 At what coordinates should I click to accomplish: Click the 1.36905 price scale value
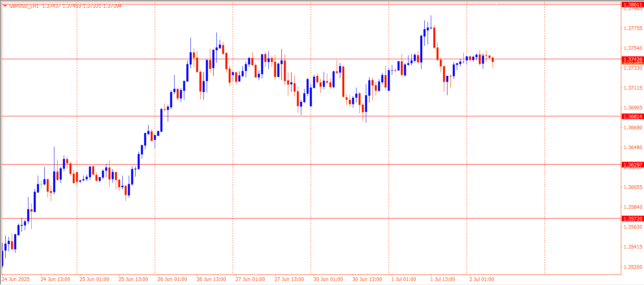click(633, 108)
